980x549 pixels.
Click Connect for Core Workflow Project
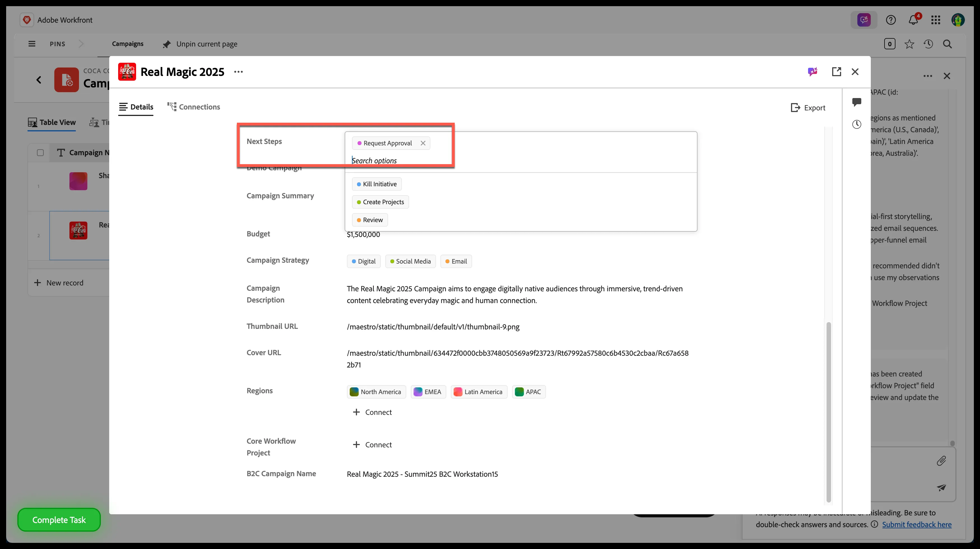[372, 444]
